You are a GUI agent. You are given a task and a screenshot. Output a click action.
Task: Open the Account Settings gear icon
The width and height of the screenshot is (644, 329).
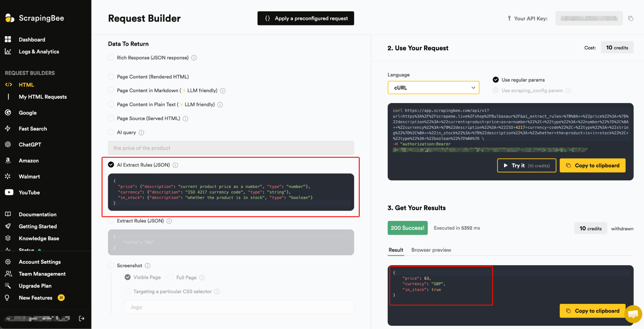8,262
